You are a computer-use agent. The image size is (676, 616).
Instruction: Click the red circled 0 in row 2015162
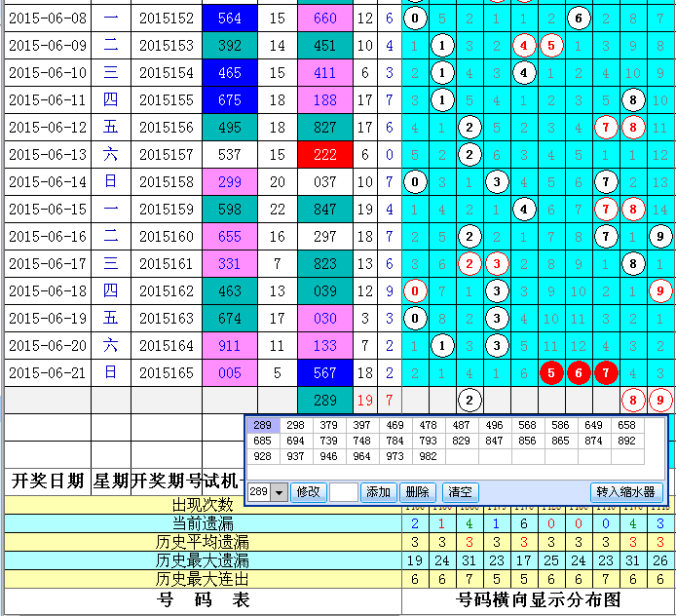pyautogui.click(x=415, y=291)
